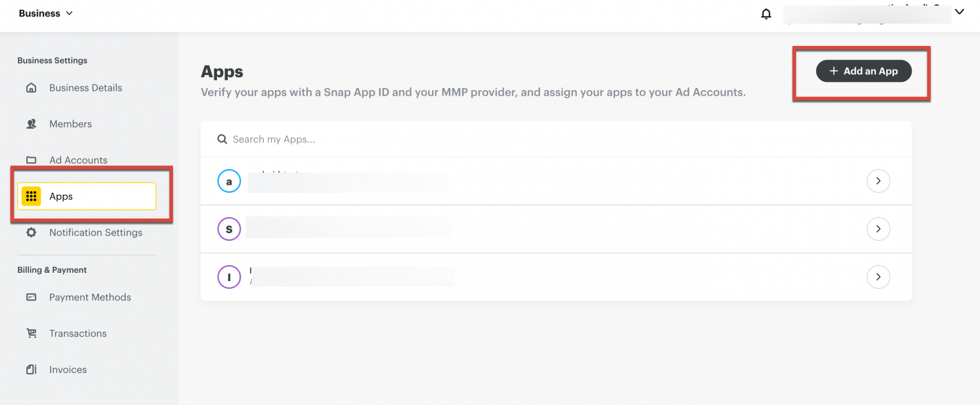This screenshot has width=980, height=405.
Task: Open the account dropdown at top right
Action: [x=960, y=11]
